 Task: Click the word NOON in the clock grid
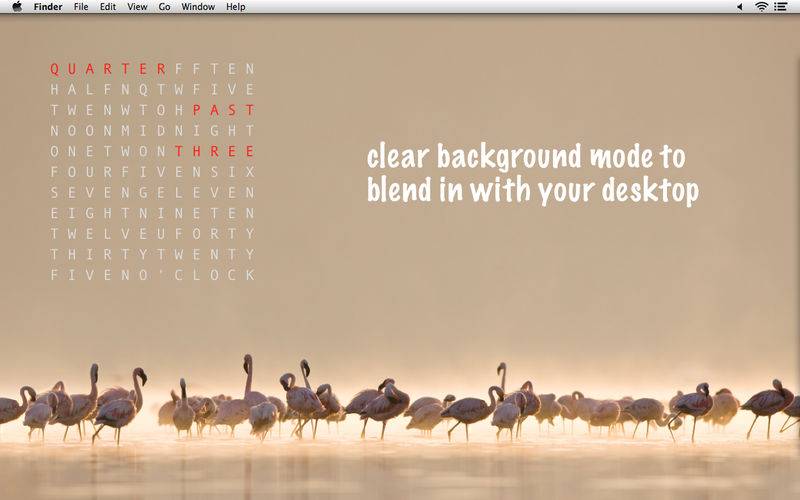tap(81, 131)
